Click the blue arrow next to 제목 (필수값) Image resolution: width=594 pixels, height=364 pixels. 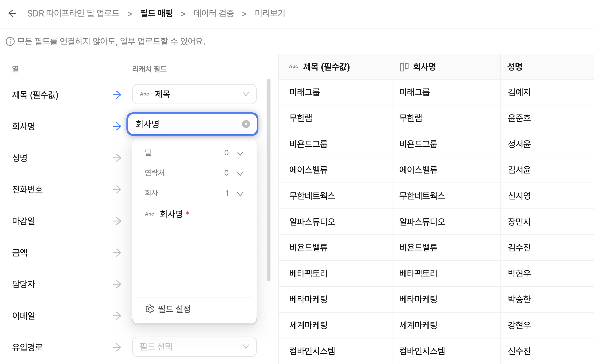(117, 95)
